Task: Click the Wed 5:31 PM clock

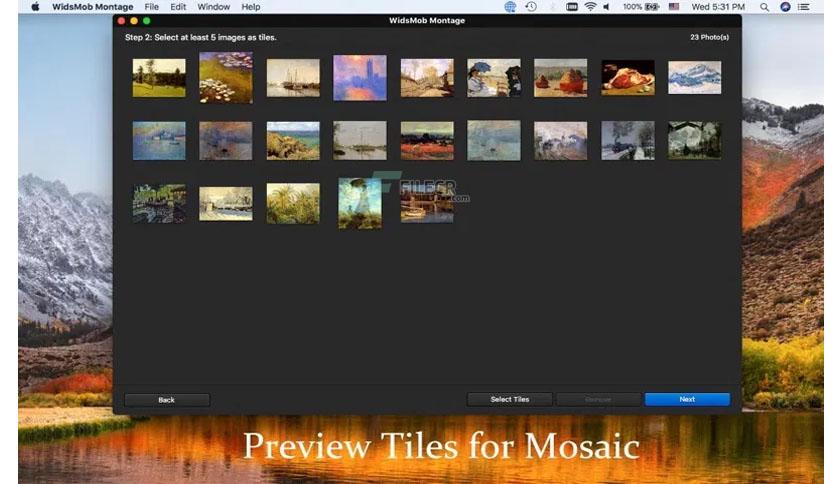Action: point(718,7)
